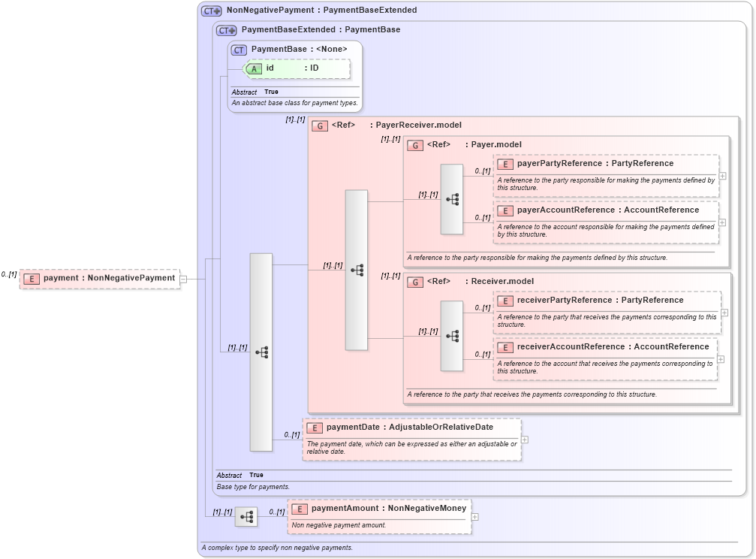Expand paymentAmount with its plus button
756x559 pixels.
point(474,516)
